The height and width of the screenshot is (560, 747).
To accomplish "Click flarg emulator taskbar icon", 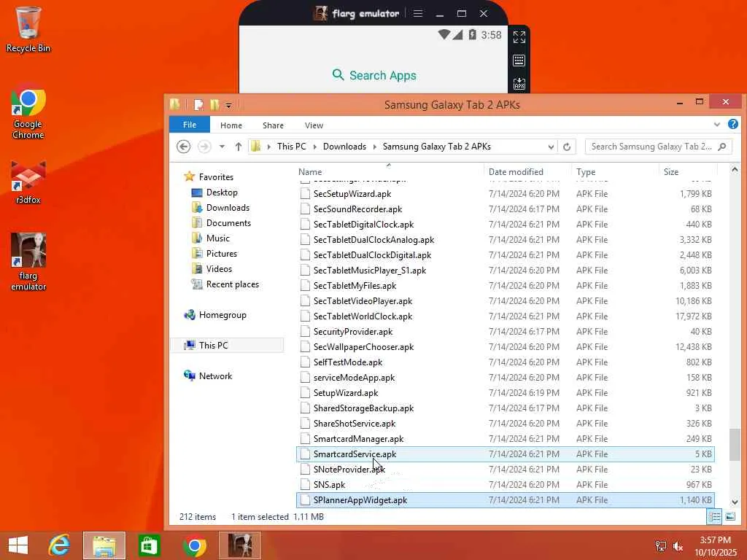I will [x=240, y=545].
